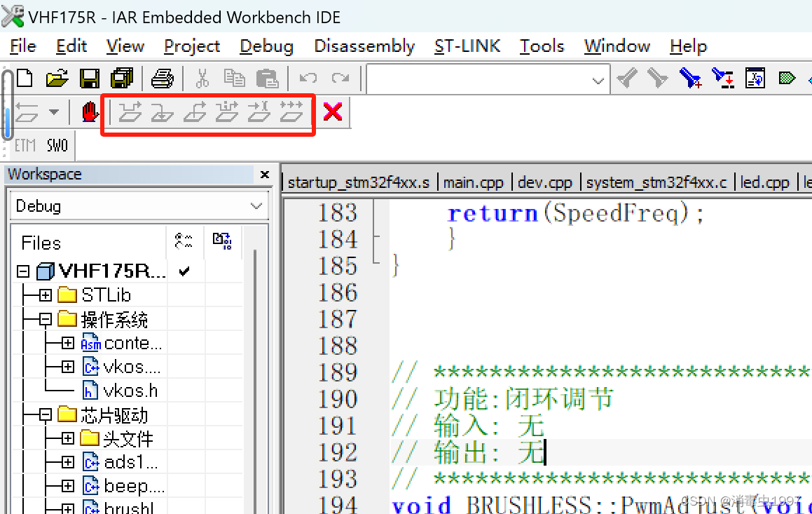812x514 pixels.
Task: Click Next Statement debug icon
Action: [227, 111]
